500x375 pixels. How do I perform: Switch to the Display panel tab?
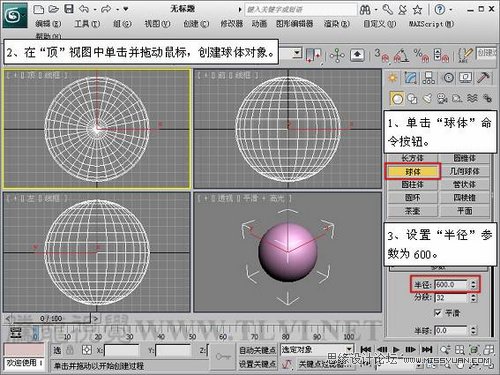click(x=466, y=78)
